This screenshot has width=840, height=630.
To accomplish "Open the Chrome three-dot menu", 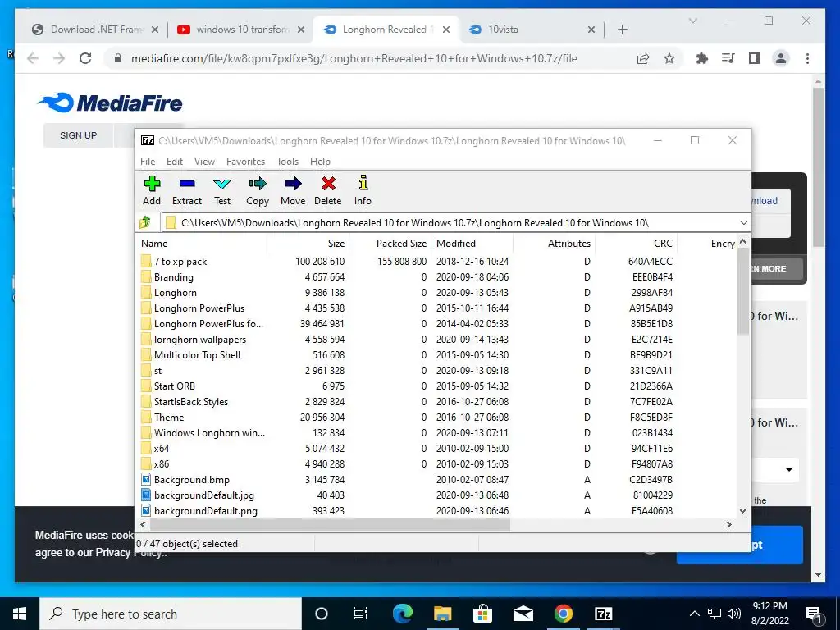I will point(807,58).
